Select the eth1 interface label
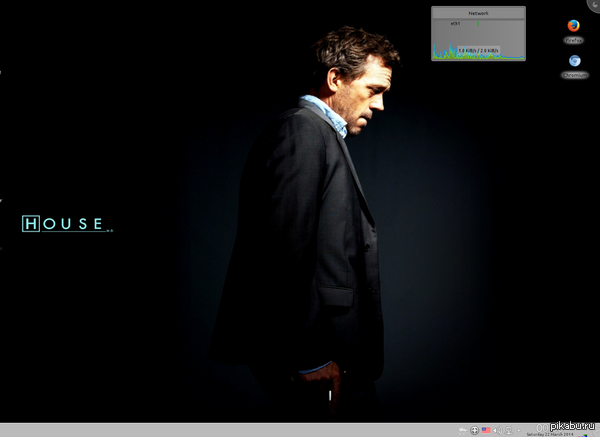 point(455,23)
